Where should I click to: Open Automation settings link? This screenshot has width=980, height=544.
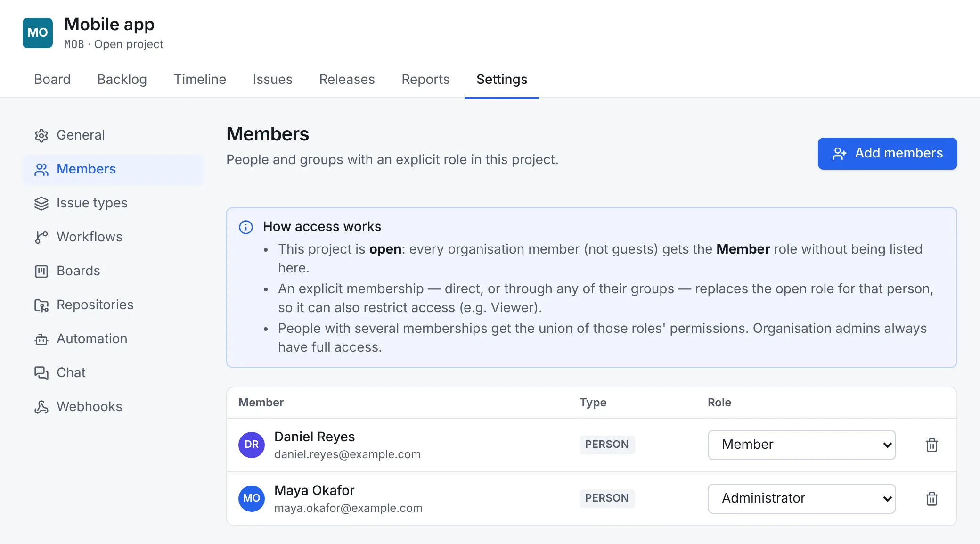(113, 339)
